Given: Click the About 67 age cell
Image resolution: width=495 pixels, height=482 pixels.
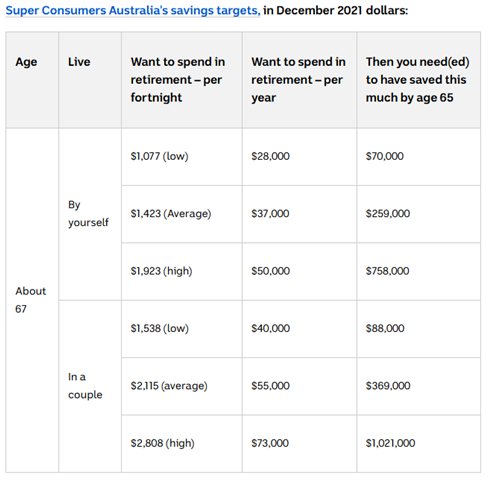Looking at the screenshot, I should 30,300.
